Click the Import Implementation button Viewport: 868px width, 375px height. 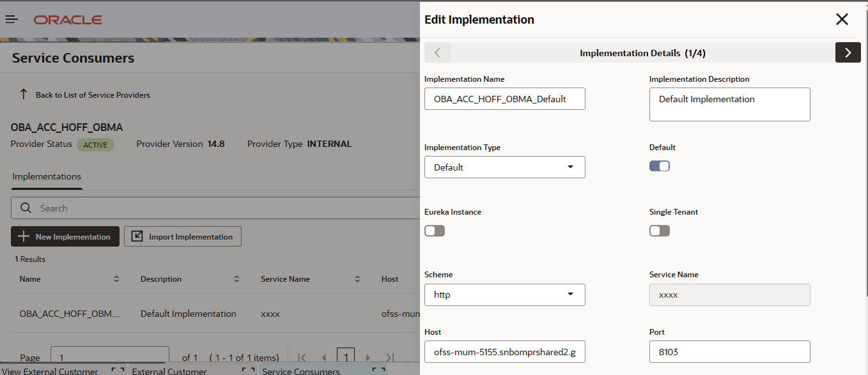(183, 236)
